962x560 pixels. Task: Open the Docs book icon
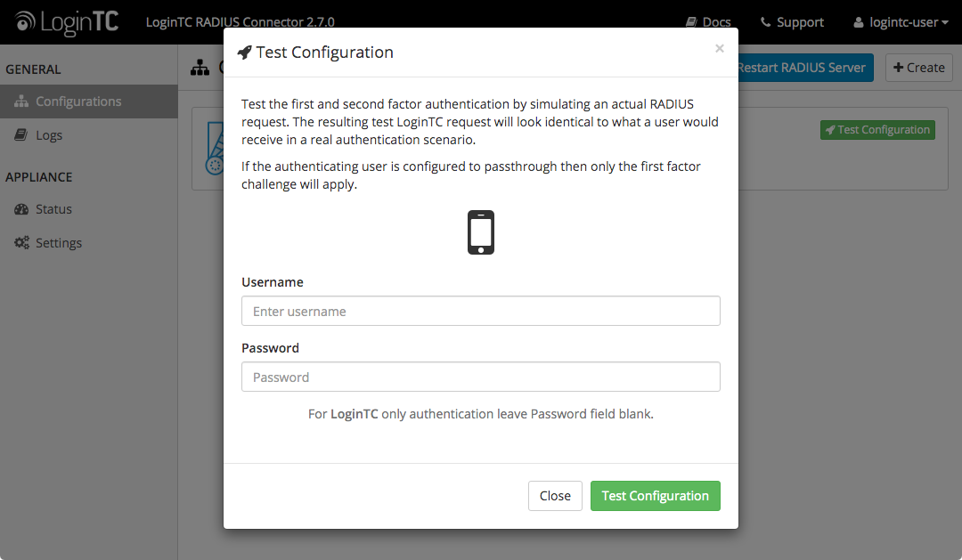pyautogui.click(x=691, y=22)
